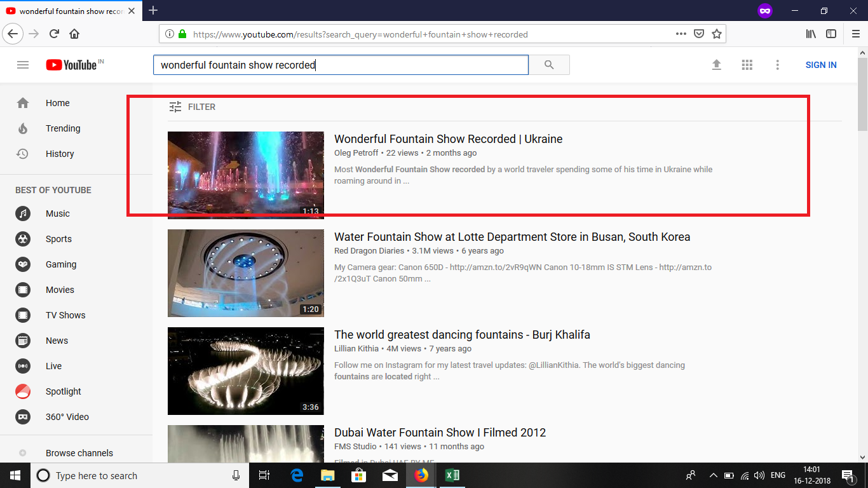
Task: Click the YouTube search magnifier button
Action: coord(549,65)
